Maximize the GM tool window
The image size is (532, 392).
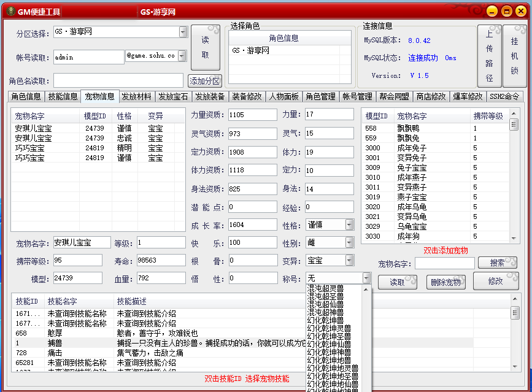[x=506, y=11]
